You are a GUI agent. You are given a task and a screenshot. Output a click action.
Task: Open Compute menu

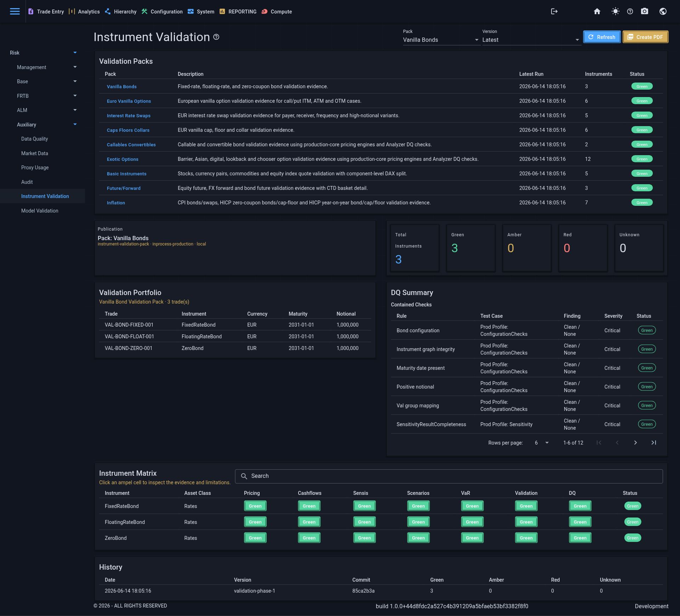tap(277, 11)
